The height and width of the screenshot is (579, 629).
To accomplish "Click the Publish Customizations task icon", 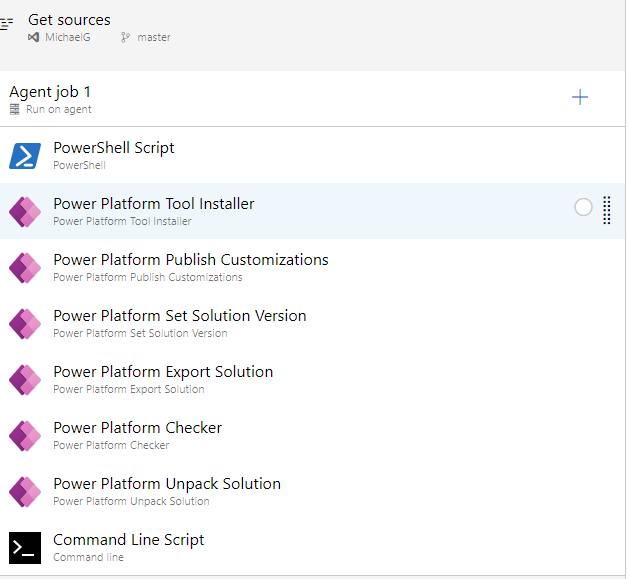I will 25,268.
